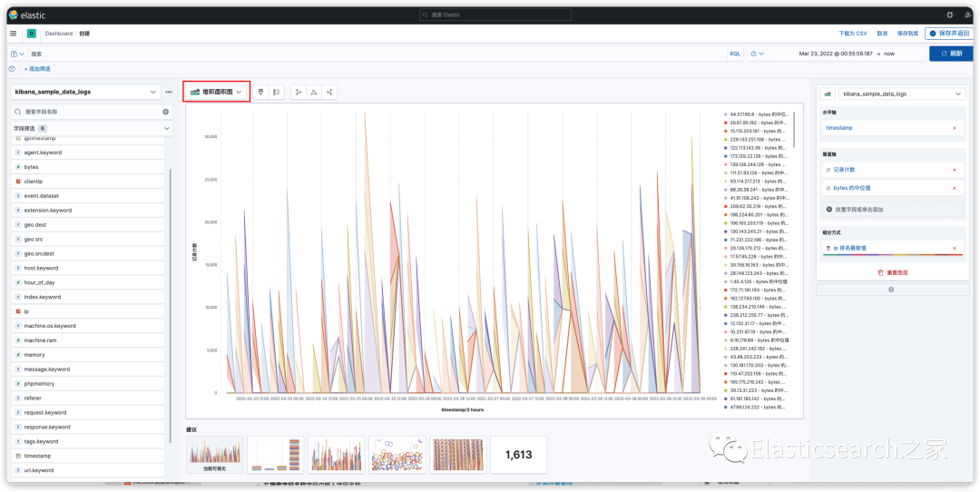Click 保存并返回 button

(948, 34)
